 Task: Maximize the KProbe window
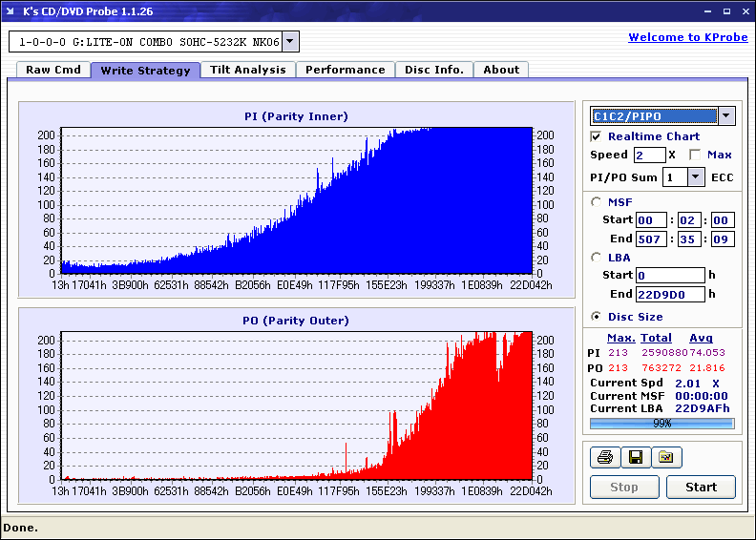tap(726, 11)
